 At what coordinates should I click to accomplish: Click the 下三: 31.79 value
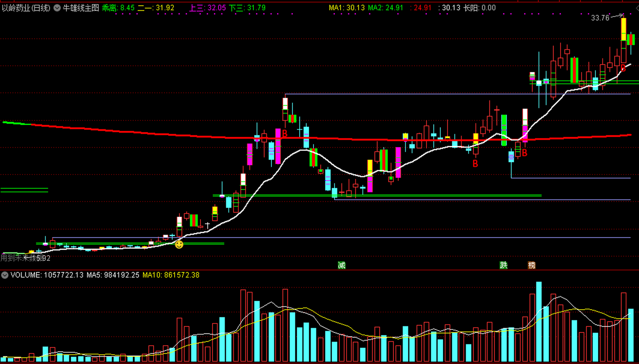click(247, 8)
